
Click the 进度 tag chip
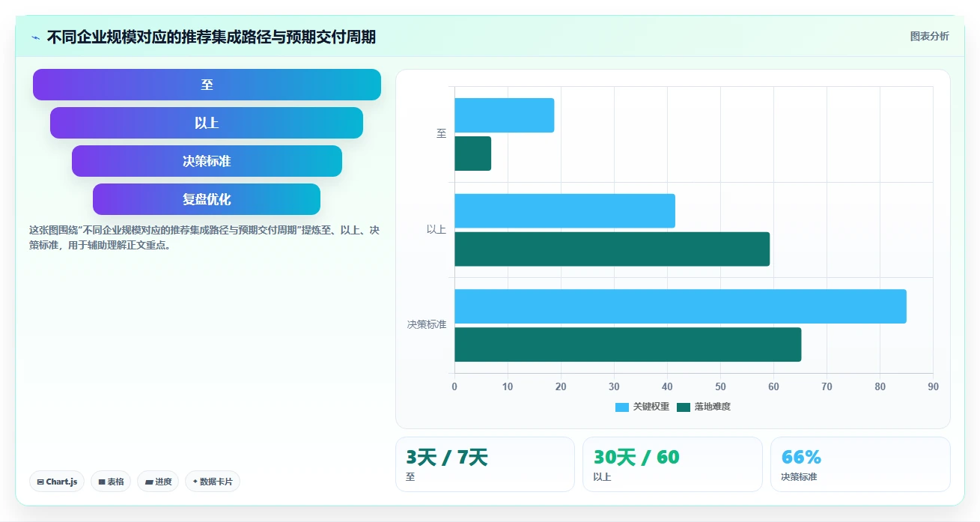coord(158,482)
